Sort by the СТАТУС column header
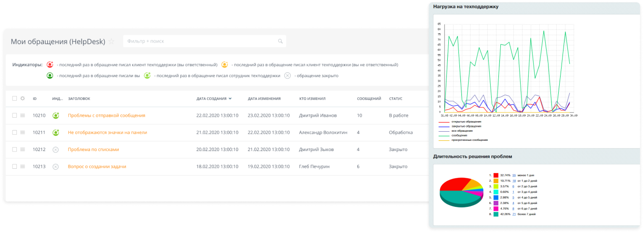The width and height of the screenshot is (644, 233). (396, 98)
